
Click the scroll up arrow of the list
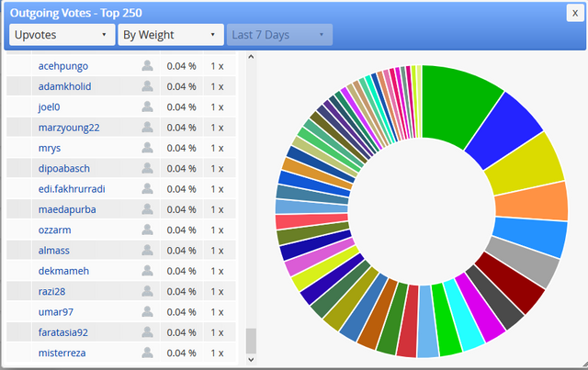tap(251, 57)
